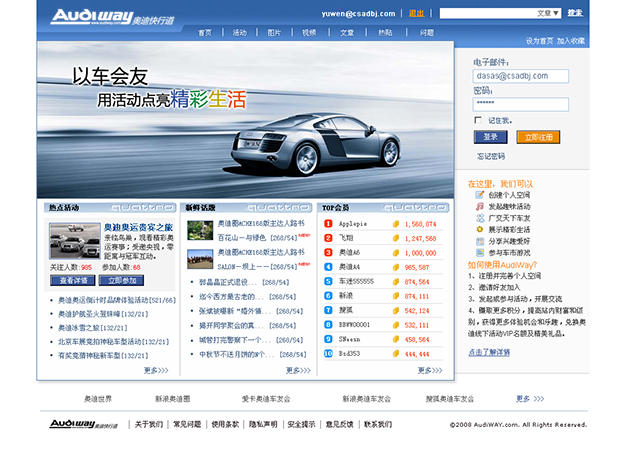Screen dimensions: 622x462
Task: Click the 奥迪世界 partner link
Action: 98,399
